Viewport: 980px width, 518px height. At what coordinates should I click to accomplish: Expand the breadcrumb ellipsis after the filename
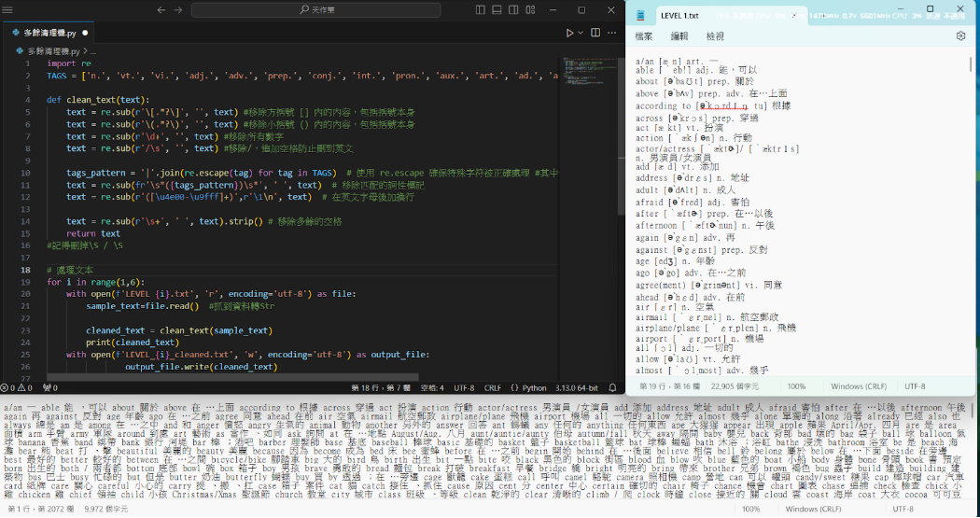91,51
